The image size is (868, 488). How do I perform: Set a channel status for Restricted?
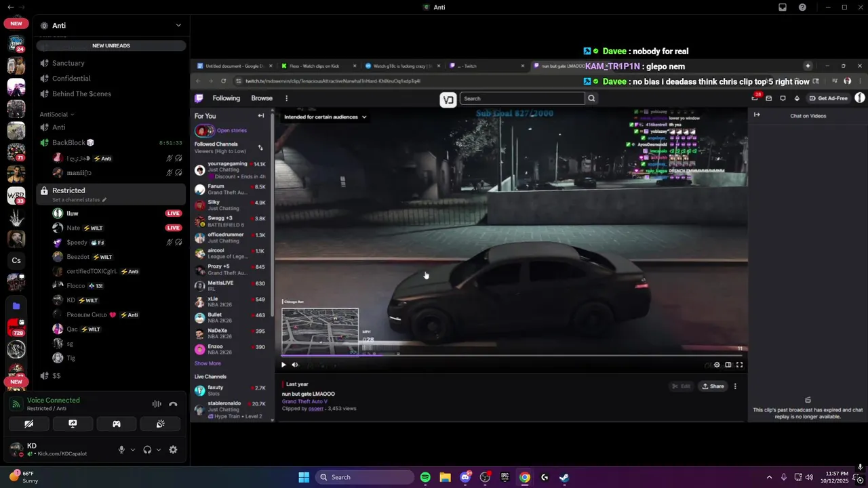click(79, 200)
